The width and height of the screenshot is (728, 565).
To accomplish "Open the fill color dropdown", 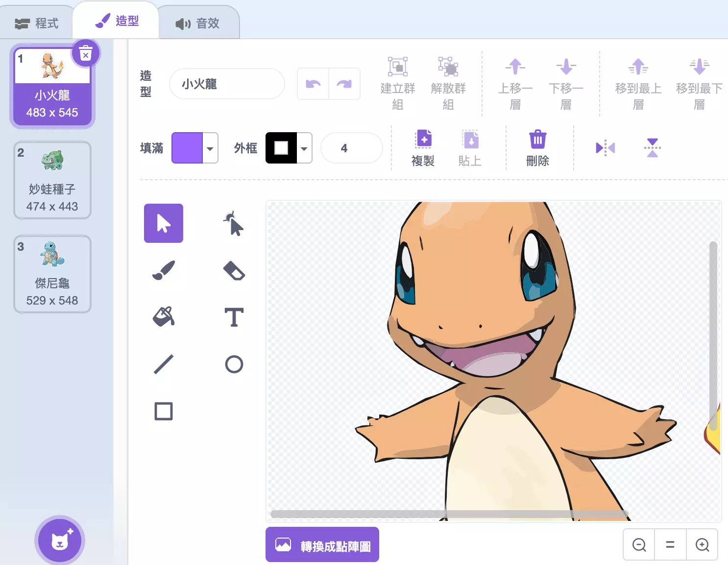I will tap(210, 148).
